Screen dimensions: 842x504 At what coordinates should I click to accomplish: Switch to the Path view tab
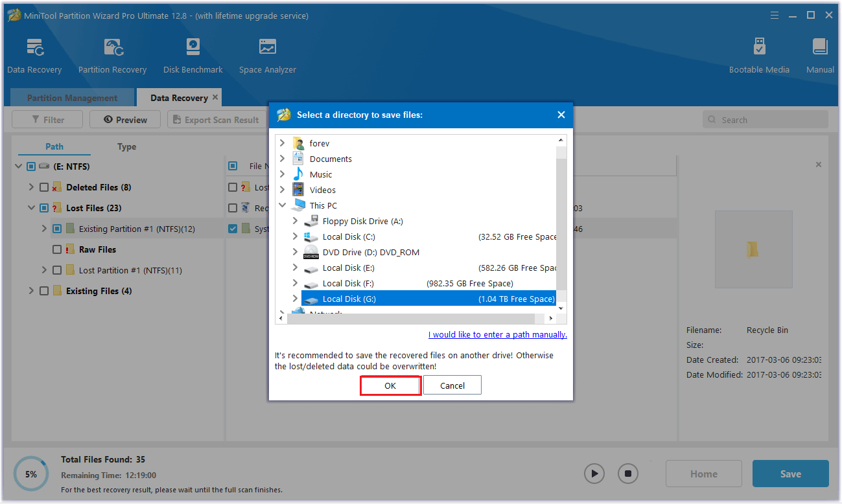tap(54, 146)
